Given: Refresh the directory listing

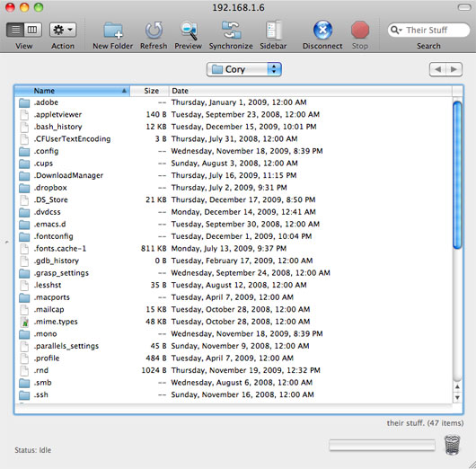Looking at the screenshot, I should [154, 31].
